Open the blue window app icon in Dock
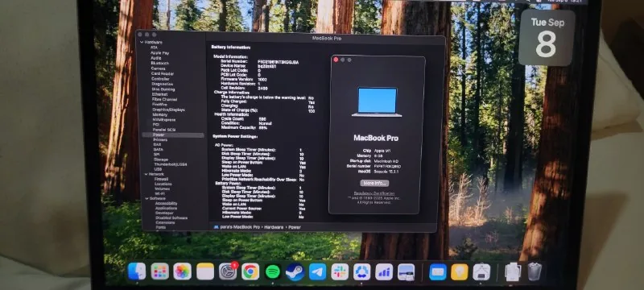Image resolution: width=644 pixels, height=290 pixels. pyautogui.click(x=437, y=271)
